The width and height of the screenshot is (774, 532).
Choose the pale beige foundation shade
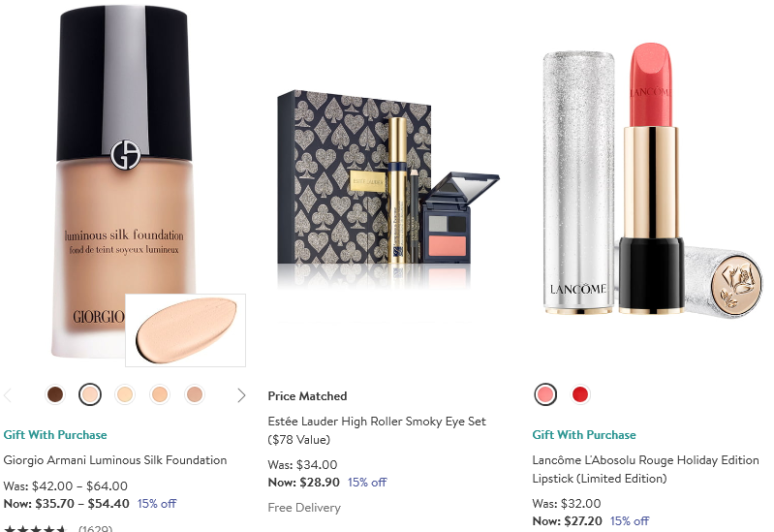[x=125, y=394]
